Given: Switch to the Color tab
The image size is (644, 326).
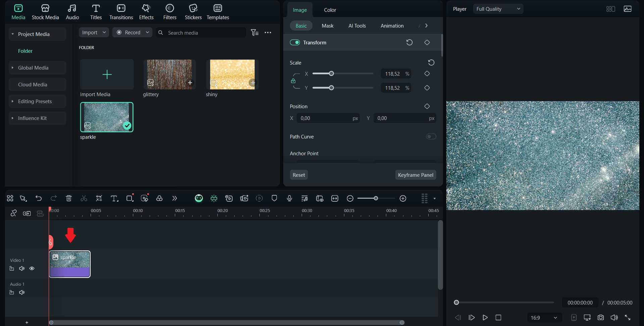Looking at the screenshot, I should (x=330, y=10).
